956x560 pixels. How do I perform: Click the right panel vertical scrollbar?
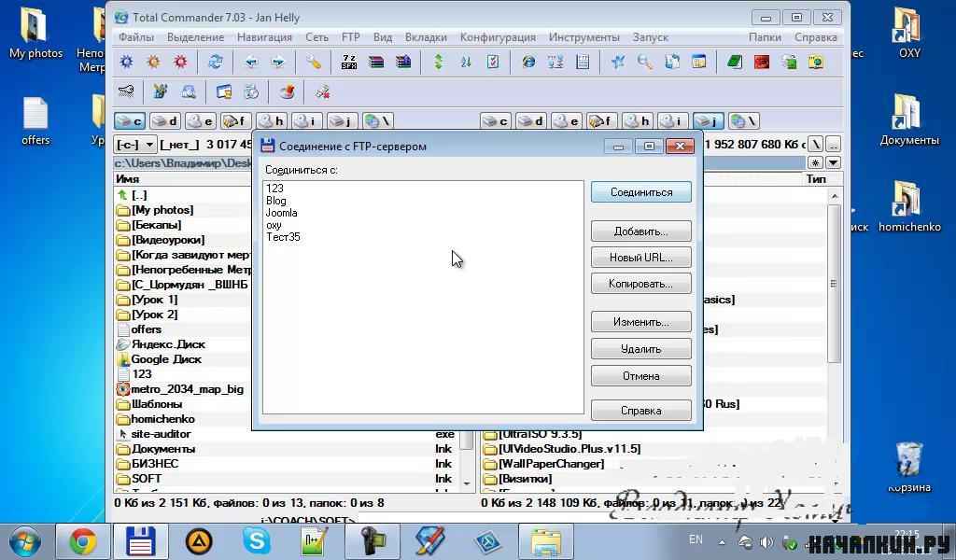(x=834, y=338)
